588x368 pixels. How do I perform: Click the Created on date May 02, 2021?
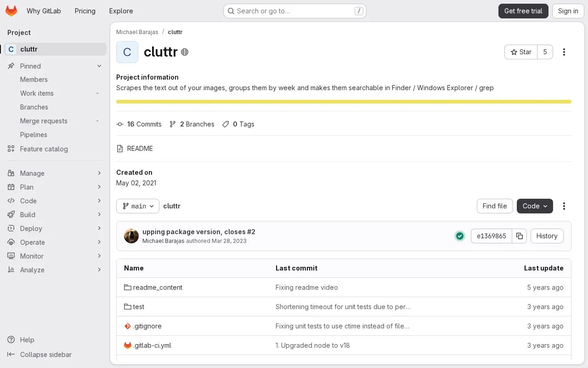click(x=136, y=183)
